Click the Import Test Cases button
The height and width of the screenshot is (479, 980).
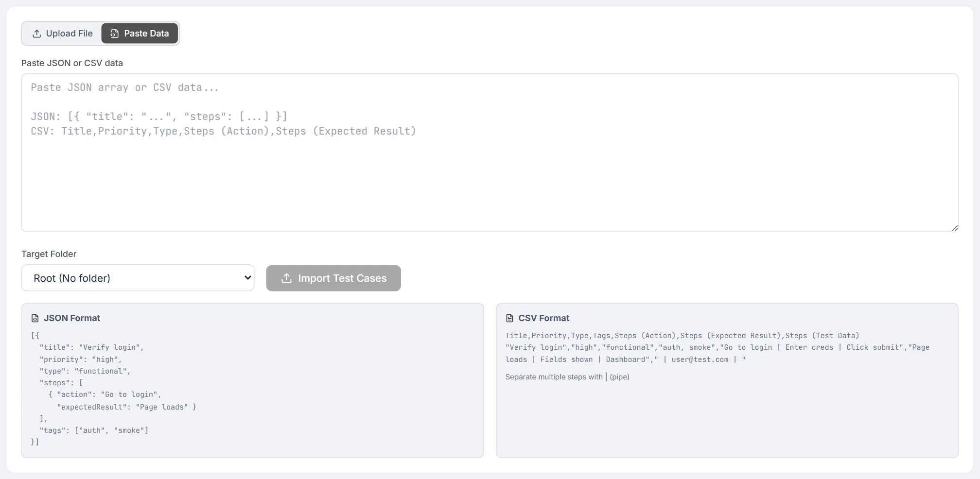click(x=333, y=278)
